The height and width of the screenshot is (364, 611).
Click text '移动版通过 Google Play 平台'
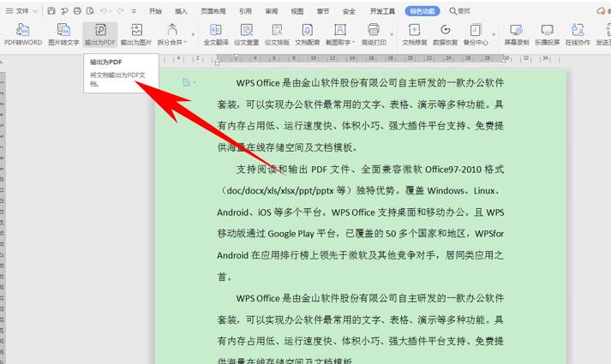(x=277, y=234)
